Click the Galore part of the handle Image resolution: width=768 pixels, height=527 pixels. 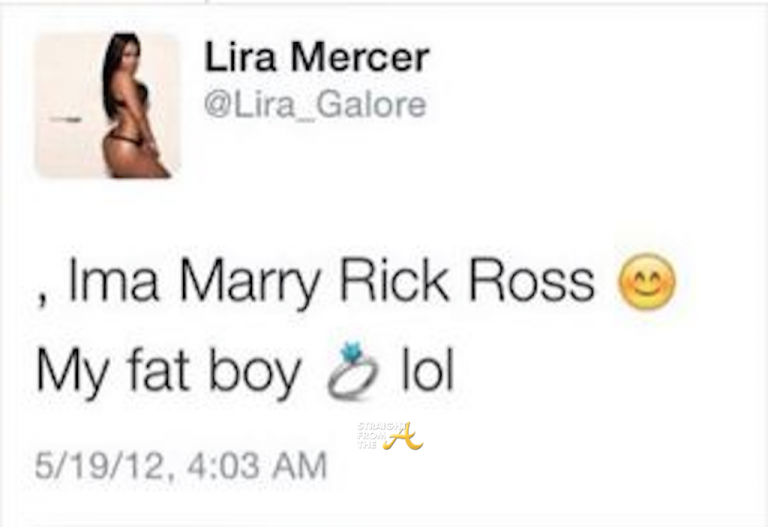coord(372,104)
